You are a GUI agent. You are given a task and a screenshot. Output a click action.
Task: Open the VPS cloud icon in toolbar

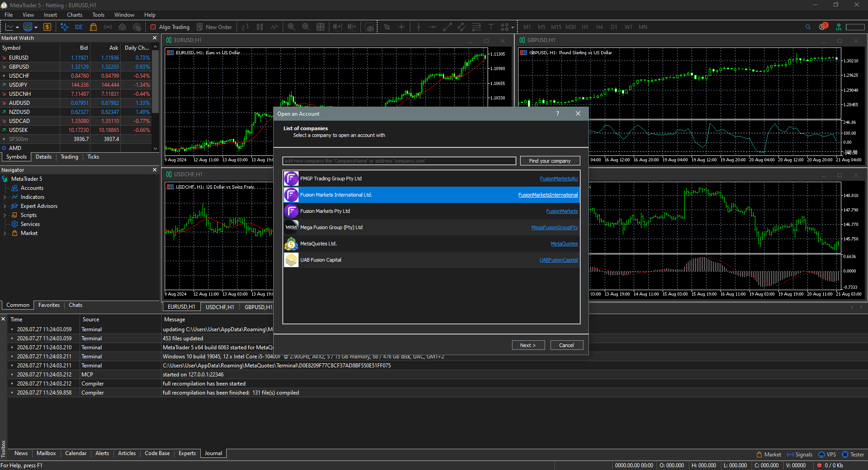pyautogui.click(x=122, y=27)
